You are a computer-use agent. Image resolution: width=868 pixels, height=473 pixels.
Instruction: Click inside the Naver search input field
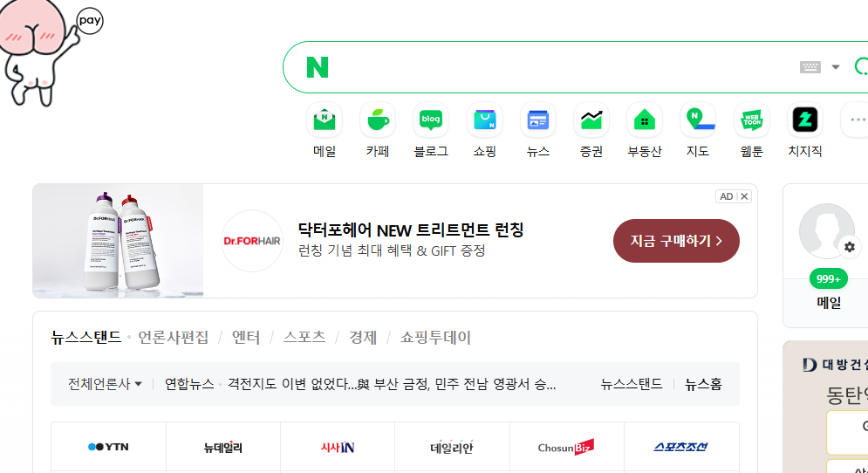click(562, 67)
